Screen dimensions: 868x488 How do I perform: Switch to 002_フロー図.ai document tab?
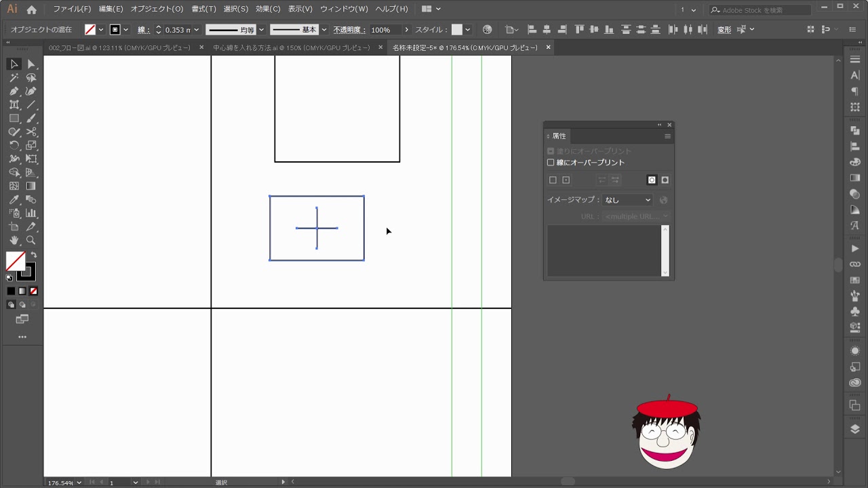[x=119, y=48]
